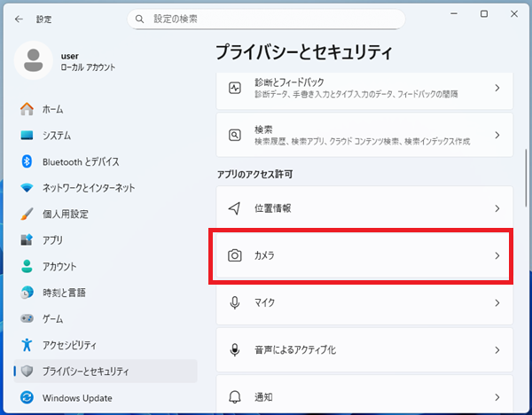The image size is (532, 415).
Task: Click the カメラ label
Action: click(264, 255)
